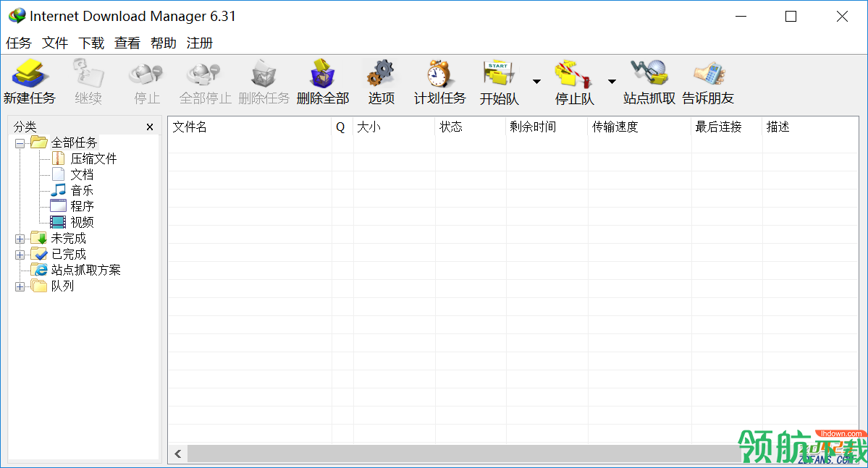Open the 任务 menu
868x468 pixels.
19,43
